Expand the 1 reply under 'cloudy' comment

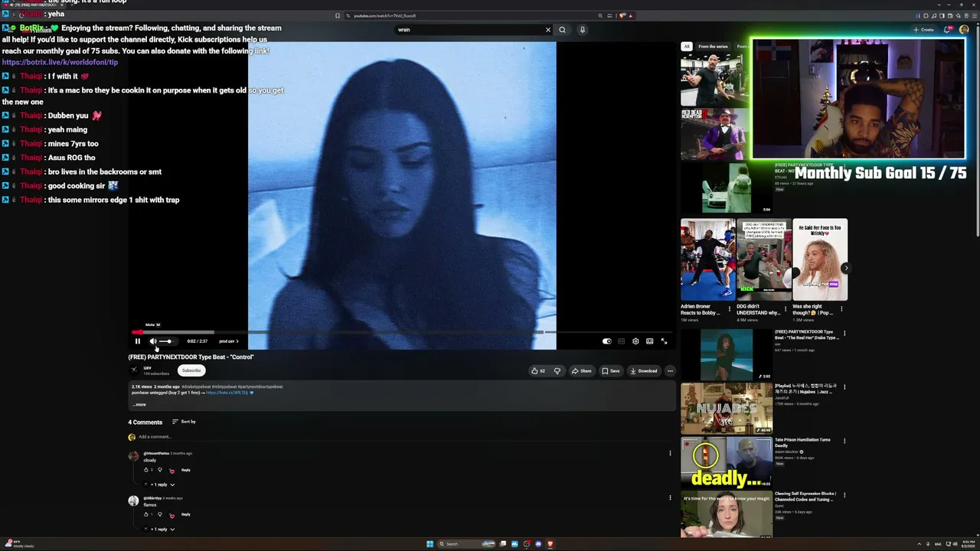[161, 484]
